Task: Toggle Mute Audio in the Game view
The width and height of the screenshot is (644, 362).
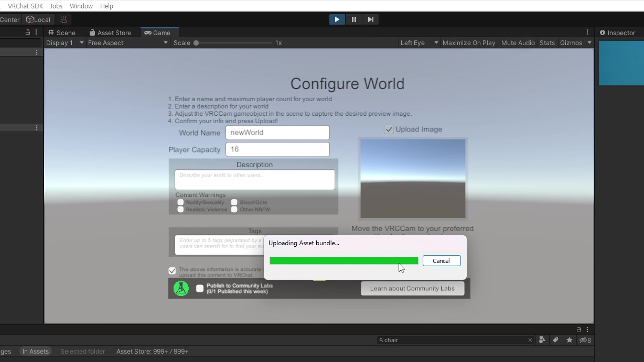Action: 518,43
